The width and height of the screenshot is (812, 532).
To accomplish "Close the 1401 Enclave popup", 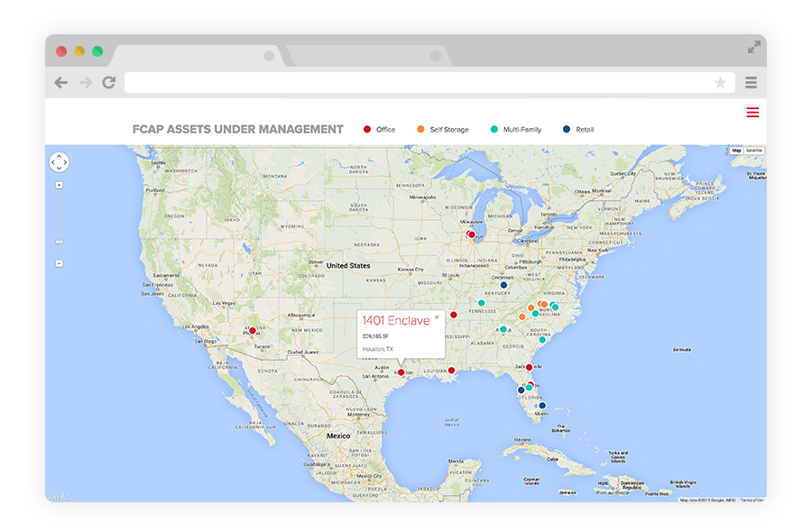I will pyautogui.click(x=437, y=317).
